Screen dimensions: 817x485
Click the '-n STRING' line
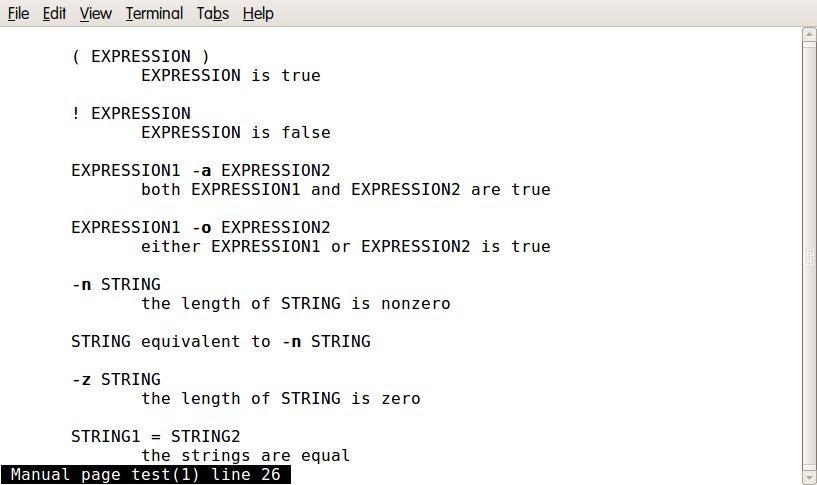click(x=116, y=284)
